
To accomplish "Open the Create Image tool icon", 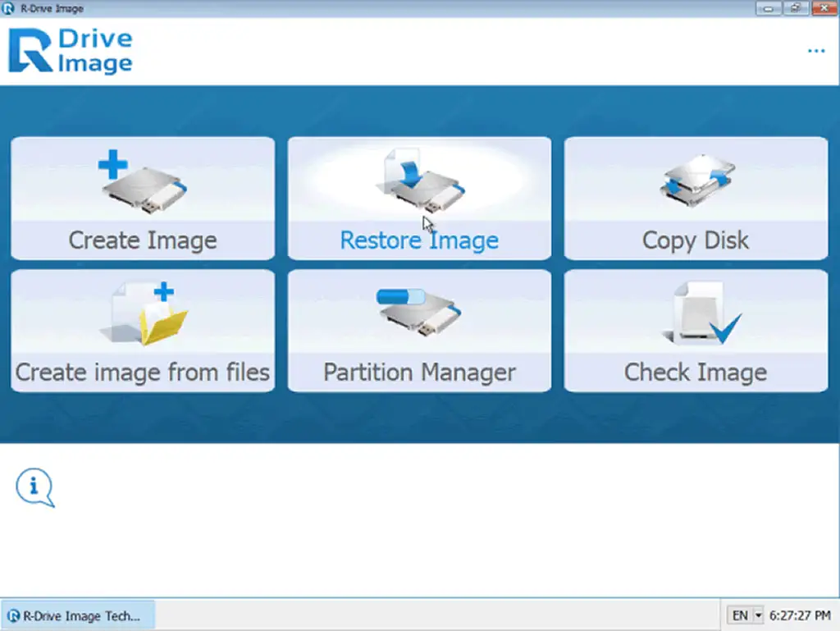I will (142, 182).
